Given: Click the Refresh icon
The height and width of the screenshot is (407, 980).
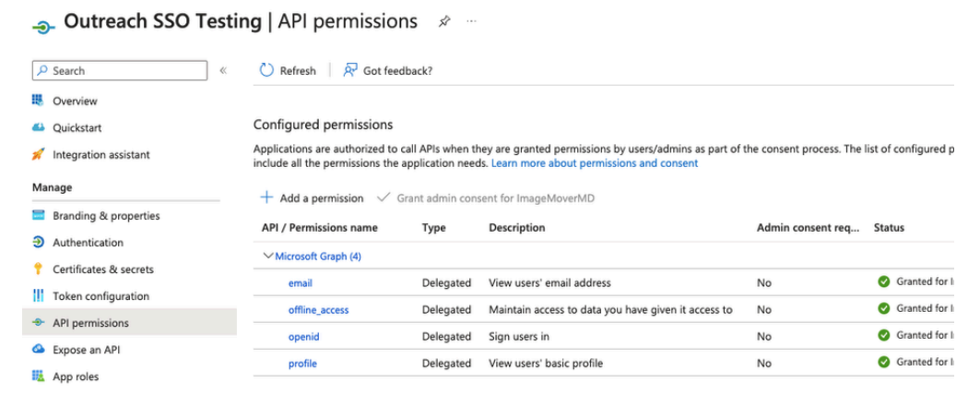Looking at the screenshot, I should pyautogui.click(x=266, y=70).
